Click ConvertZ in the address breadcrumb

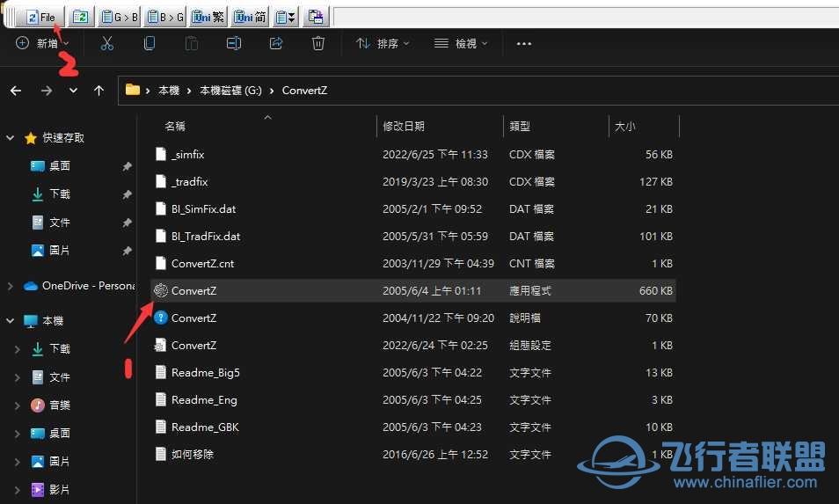[304, 91]
